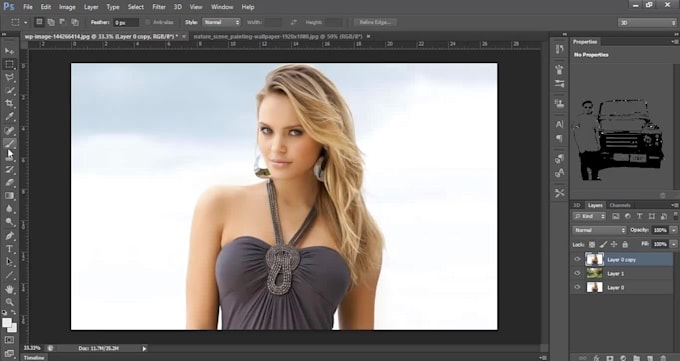
Task: Switch to the 3D panel tab
Action: [577, 205]
